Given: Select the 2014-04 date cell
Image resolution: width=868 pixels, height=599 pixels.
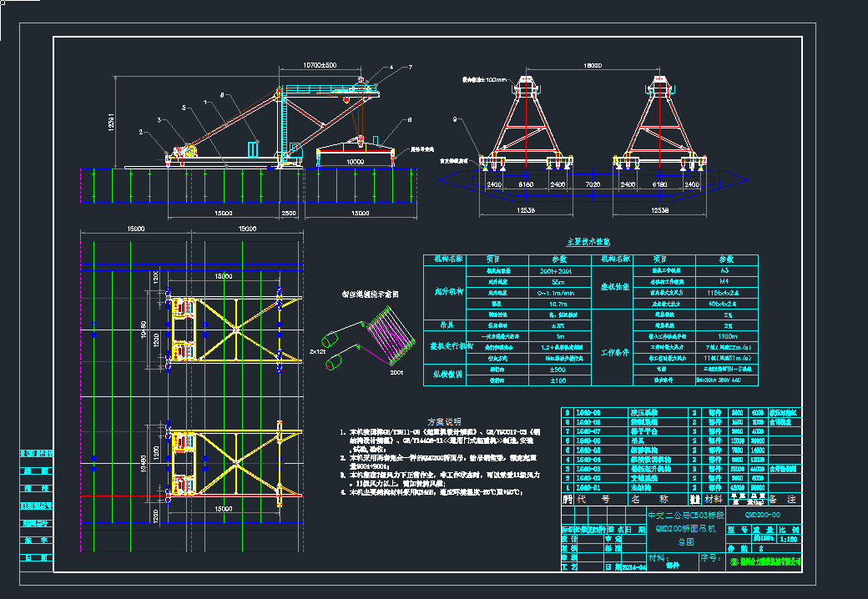Looking at the screenshot, I should 634,566.
